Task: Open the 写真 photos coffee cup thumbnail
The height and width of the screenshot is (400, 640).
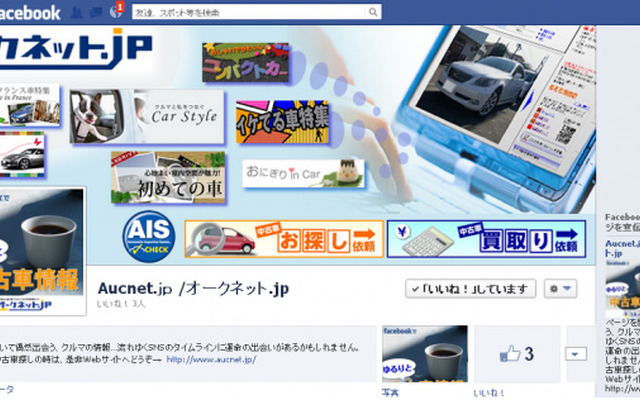Action: [425, 354]
